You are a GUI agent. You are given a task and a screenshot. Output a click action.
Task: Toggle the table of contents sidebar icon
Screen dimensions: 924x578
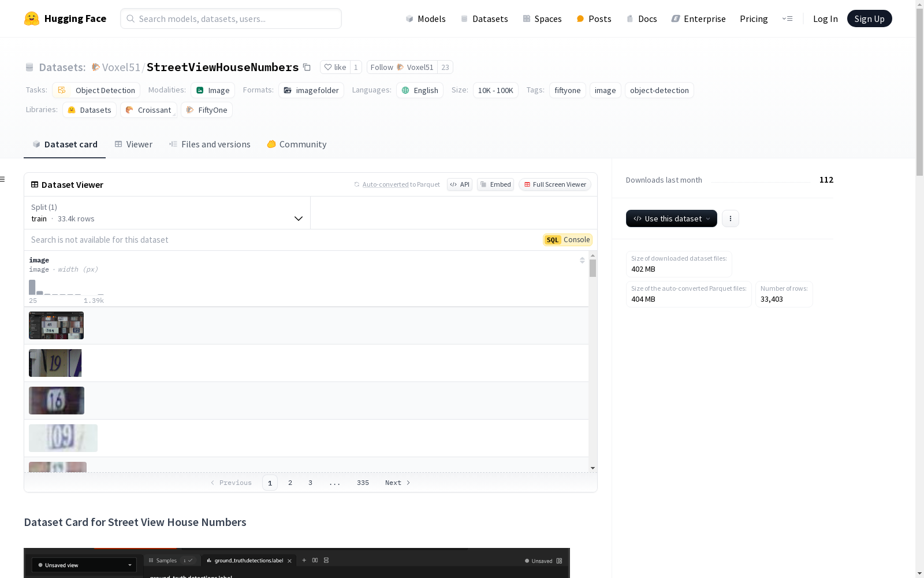point(3,179)
